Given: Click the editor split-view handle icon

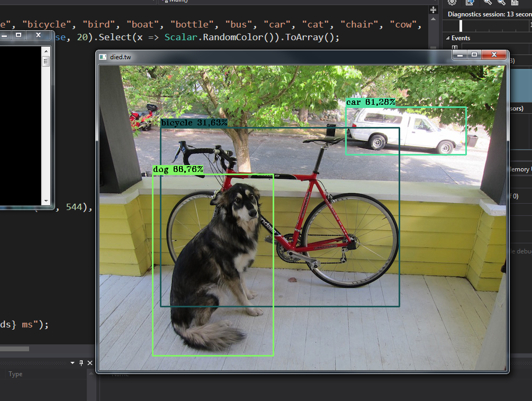Looking at the screenshot, I should [433, 10].
